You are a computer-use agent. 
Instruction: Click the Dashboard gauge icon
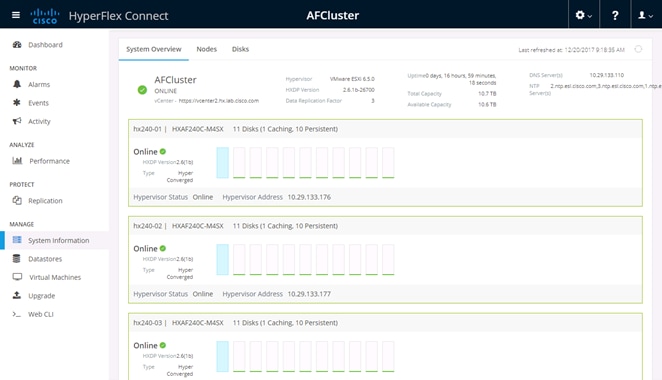click(x=17, y=44)
